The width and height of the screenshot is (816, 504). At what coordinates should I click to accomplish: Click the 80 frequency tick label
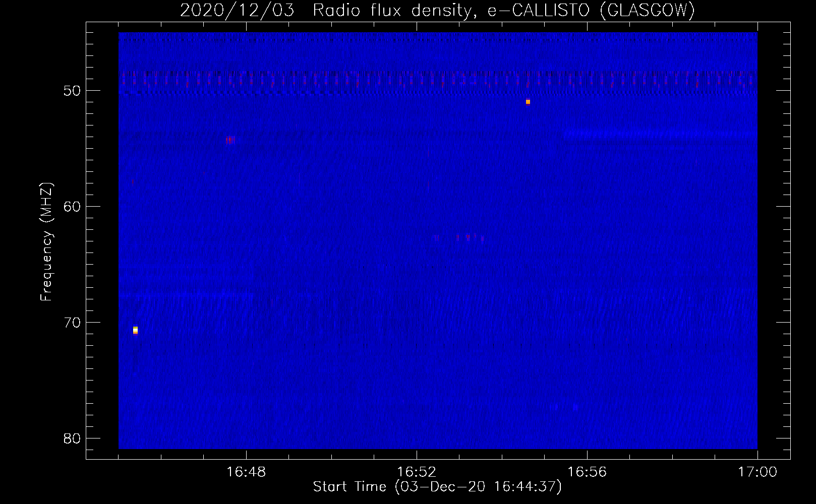pos(72,438)
